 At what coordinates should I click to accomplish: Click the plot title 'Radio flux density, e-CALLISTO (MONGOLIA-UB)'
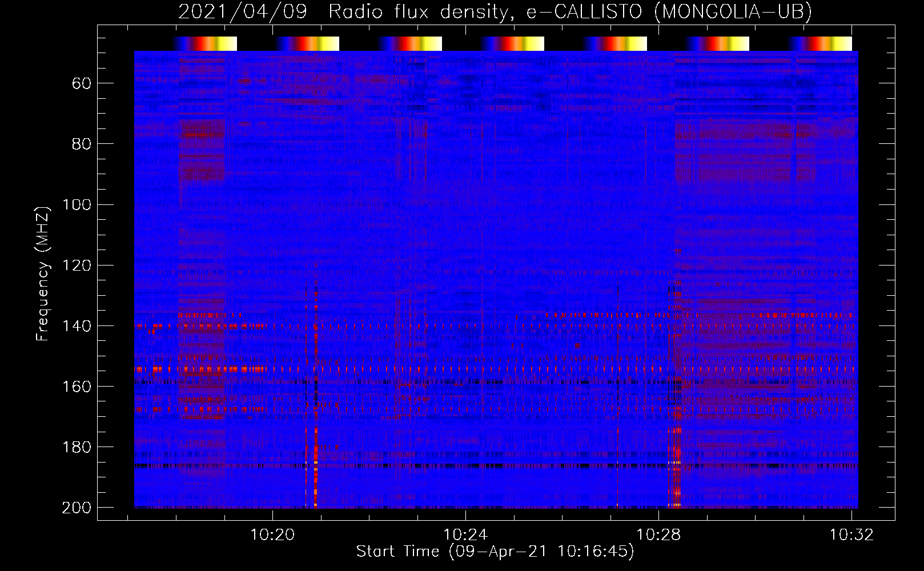pyautogui.click(x=570, y=11)
